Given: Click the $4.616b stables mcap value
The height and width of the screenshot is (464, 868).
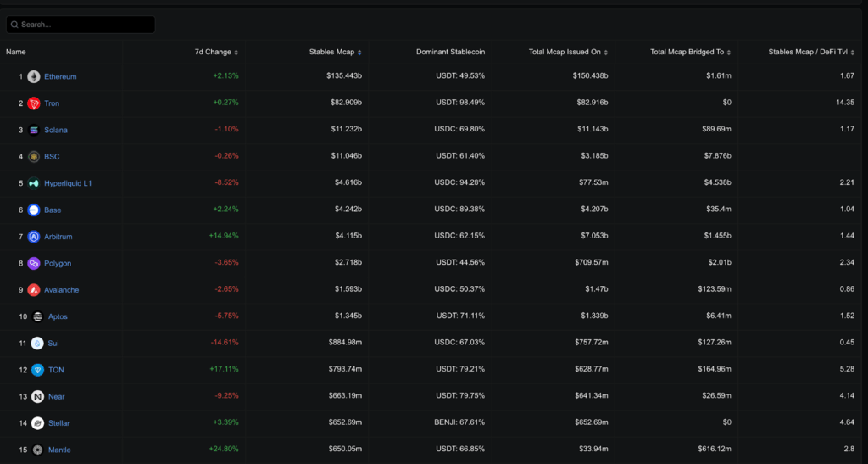Looking at the screenshot, I should point(348,182).
